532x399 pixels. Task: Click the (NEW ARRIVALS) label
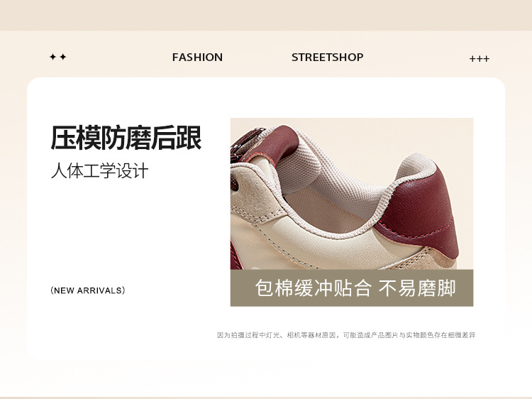(88, 290)
